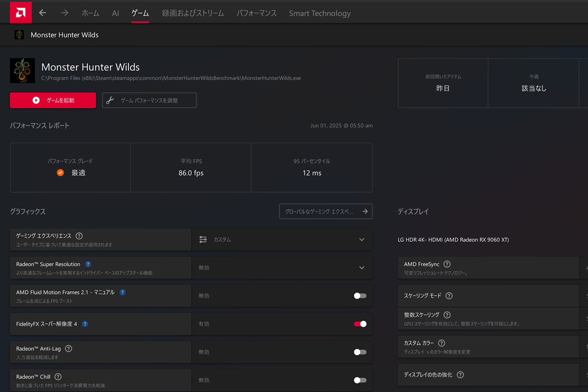Open the ホーム tab
The height and width of the screenshot is (392, 588).
90,13
